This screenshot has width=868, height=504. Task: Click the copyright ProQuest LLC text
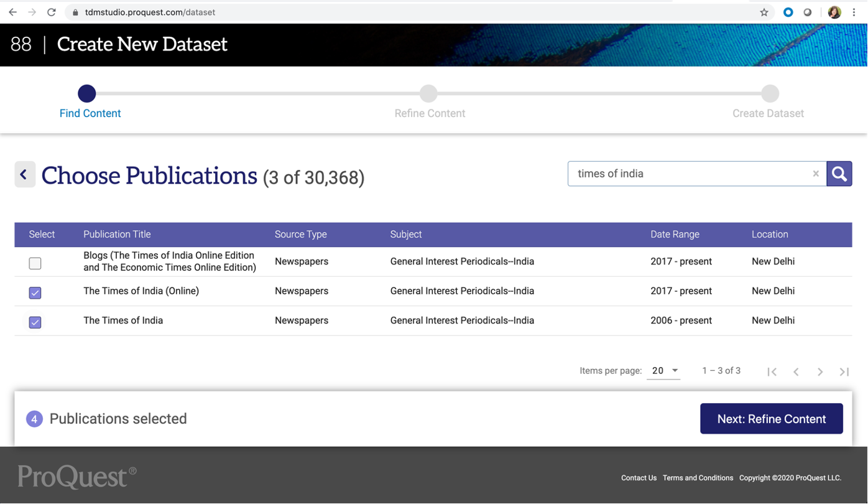(790, 478)
